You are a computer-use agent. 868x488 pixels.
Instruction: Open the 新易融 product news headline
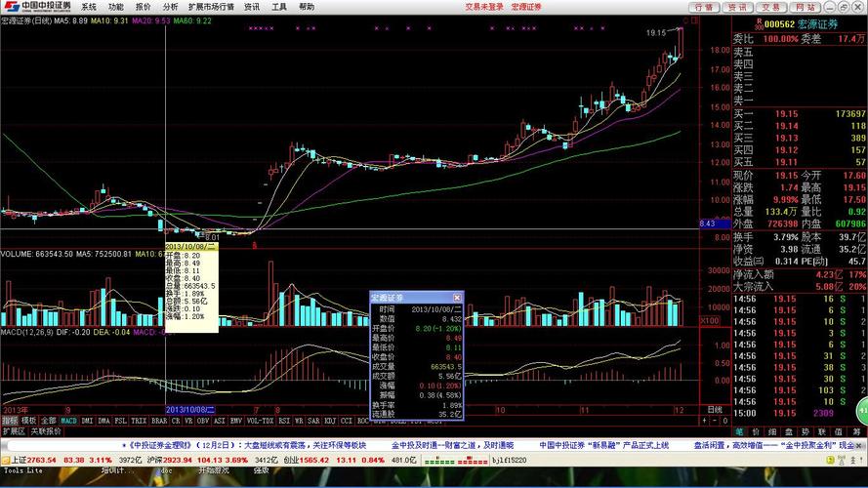pos(604,445)
